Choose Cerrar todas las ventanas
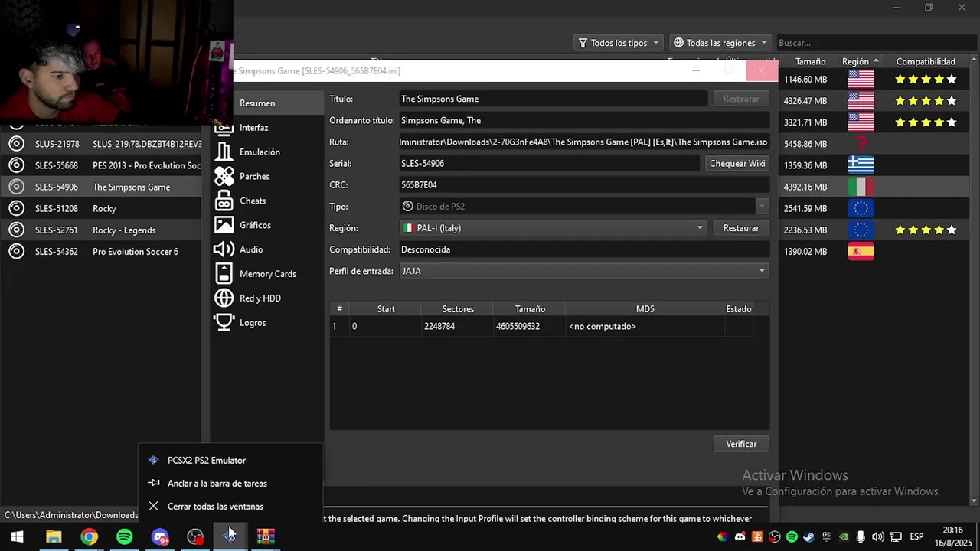 tap(230, 507)
